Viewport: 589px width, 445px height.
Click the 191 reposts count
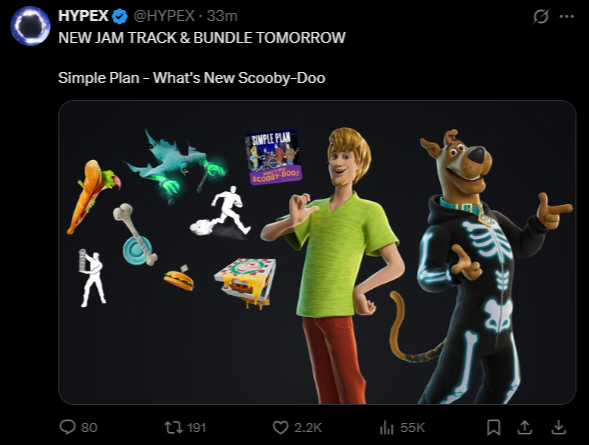pos(196,427)
